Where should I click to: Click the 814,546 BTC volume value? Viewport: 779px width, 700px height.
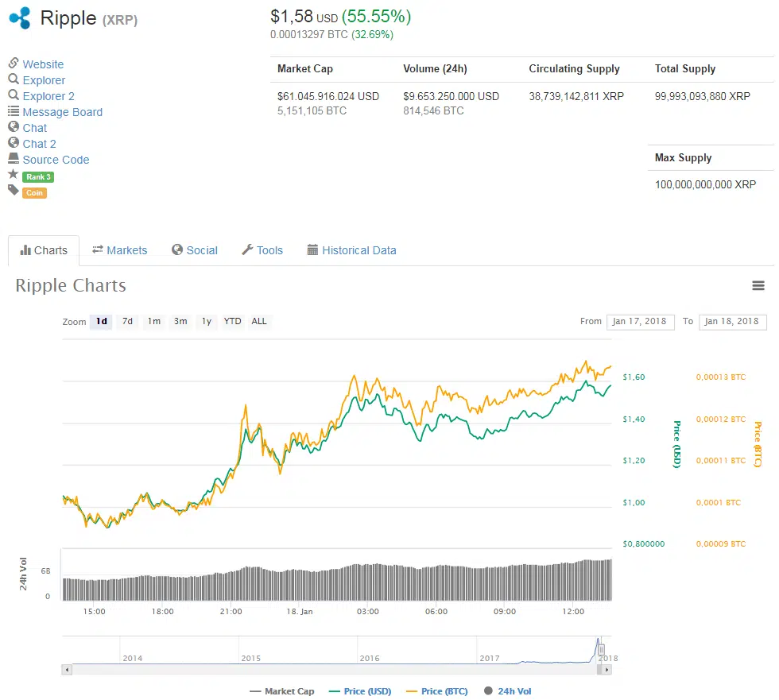coord(433,110)
